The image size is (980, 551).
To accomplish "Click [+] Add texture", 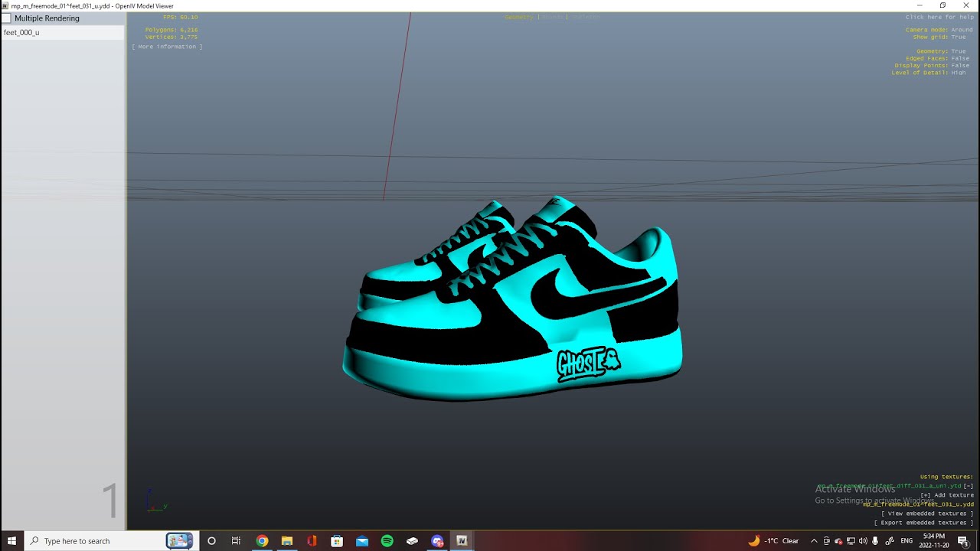I will pos(947,495).
